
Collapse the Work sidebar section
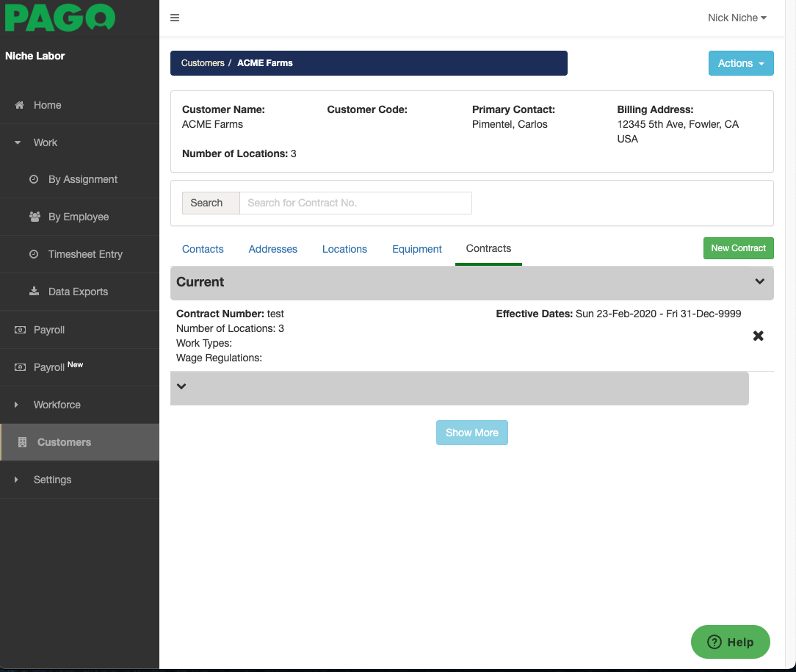coord(44,142)
